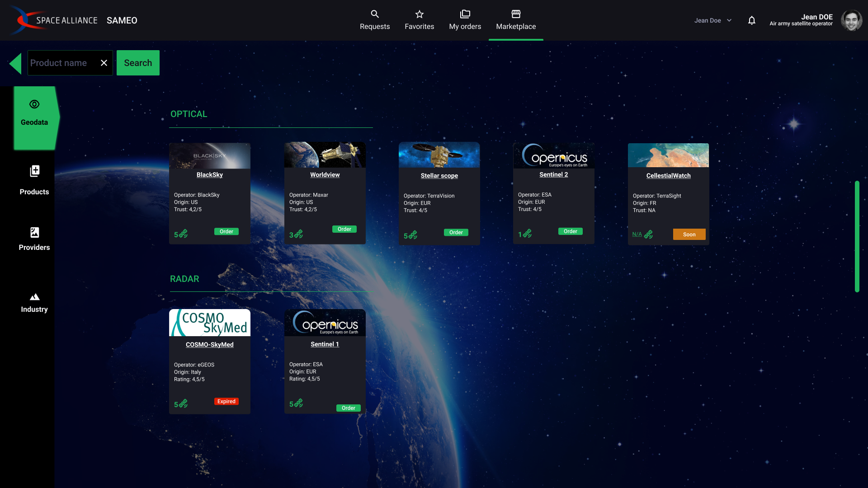Viewport: 868px width, 488px height.
Task: Open the Providers sidebar label
Action: click(x=34, y=248)
